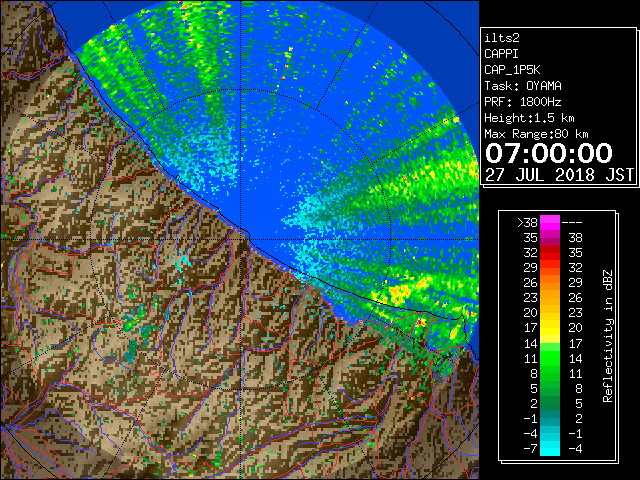Click the 'CAPPI' text line

click(501, 54)
